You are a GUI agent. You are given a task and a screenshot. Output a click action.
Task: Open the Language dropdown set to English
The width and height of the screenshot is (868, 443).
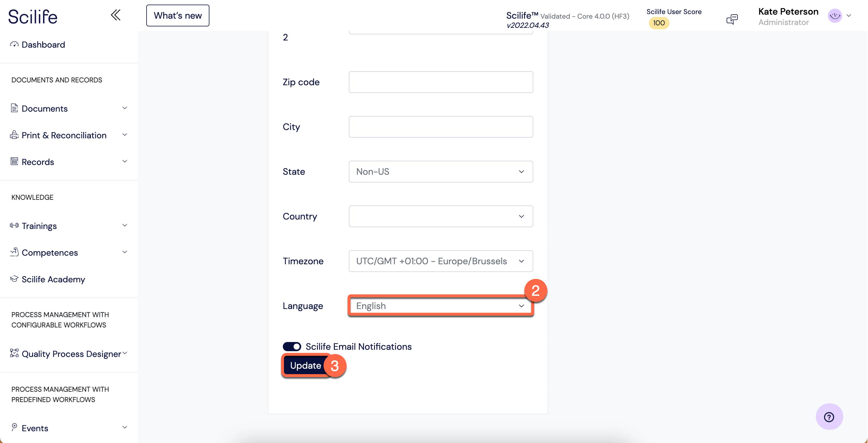point(440,306)
